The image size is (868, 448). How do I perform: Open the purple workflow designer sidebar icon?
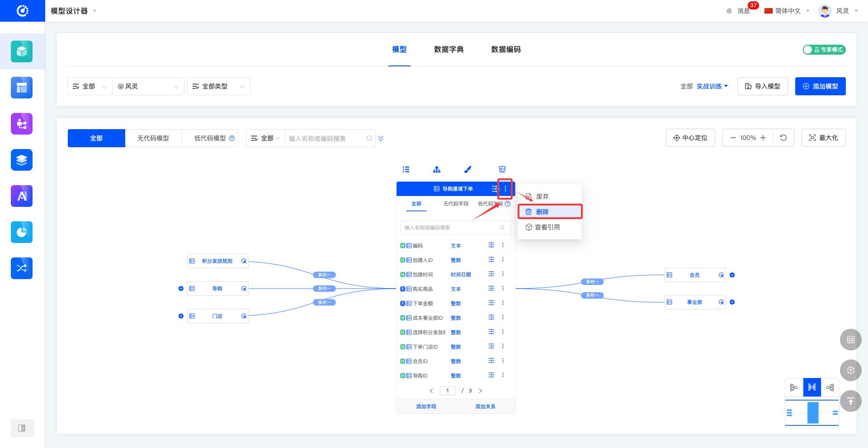pos(22,124)
